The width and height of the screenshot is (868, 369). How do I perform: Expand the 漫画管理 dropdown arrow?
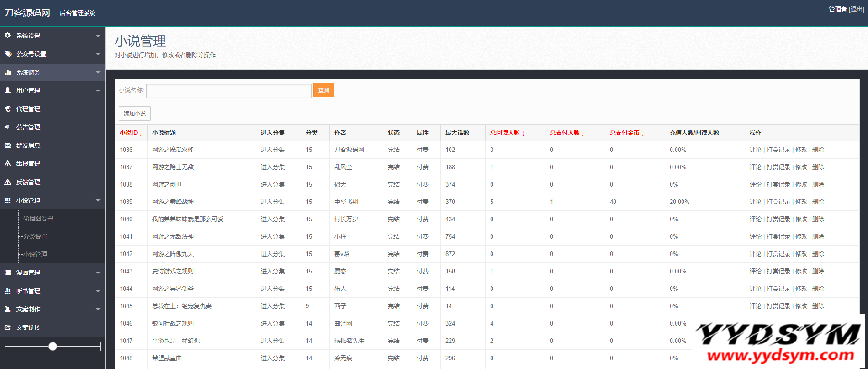coord(98,273)
